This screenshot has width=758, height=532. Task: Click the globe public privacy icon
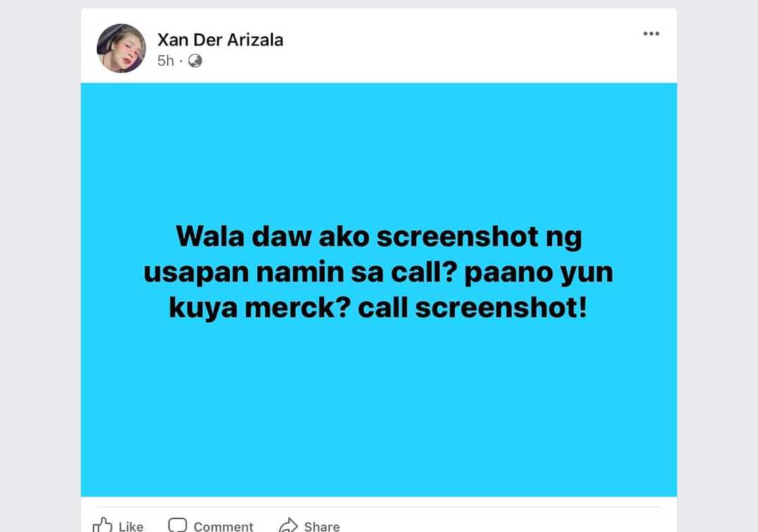(x=196, y=61)
